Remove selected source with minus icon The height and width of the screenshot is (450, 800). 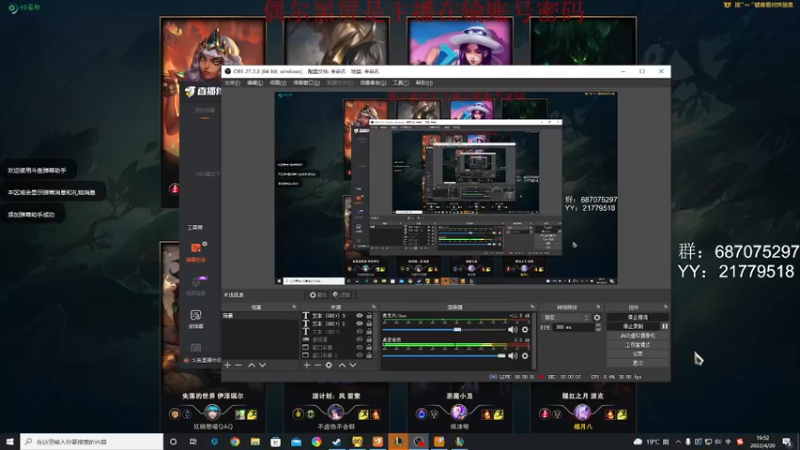point(317,365)
